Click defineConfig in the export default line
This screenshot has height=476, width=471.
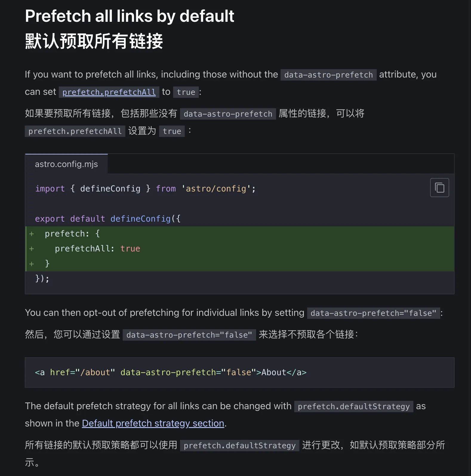click(140, 219)
